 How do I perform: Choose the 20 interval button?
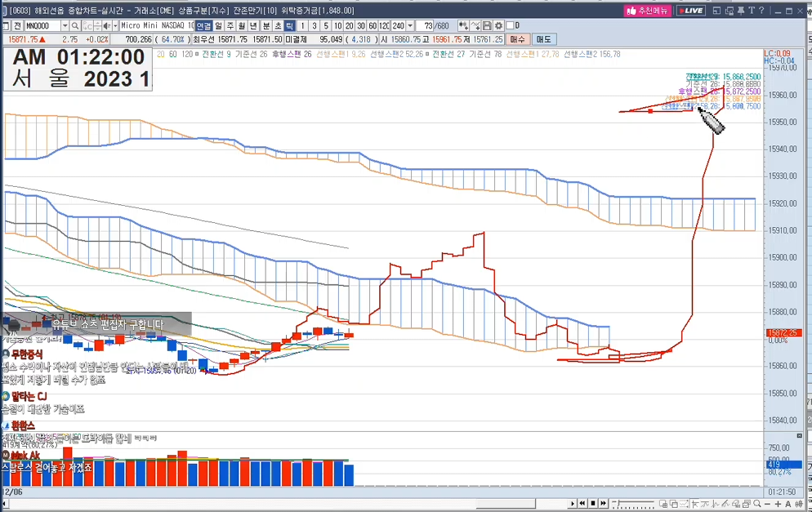pos(349,26)
